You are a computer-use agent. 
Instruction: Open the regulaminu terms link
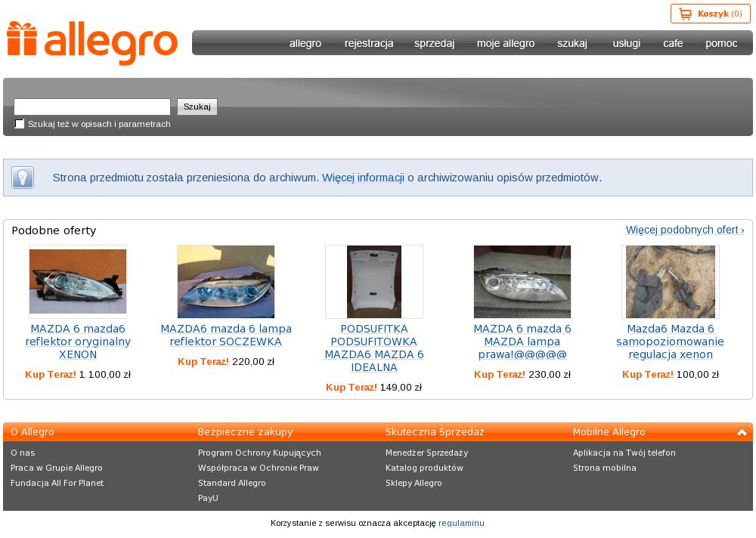(461, 523)
